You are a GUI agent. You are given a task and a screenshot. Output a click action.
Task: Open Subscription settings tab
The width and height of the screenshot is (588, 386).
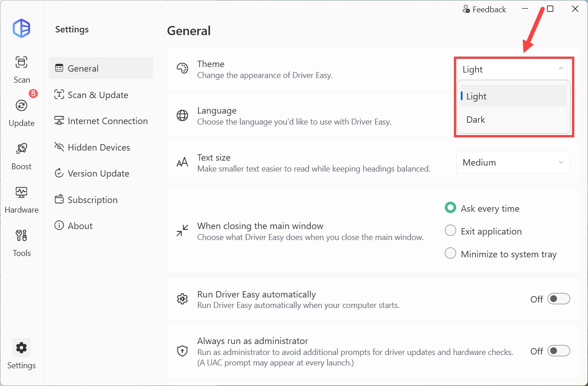[101, 199]
